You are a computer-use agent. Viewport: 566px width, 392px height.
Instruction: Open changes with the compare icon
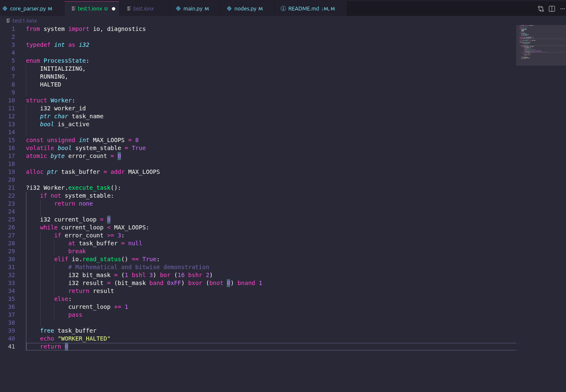[x=541, y=9]
